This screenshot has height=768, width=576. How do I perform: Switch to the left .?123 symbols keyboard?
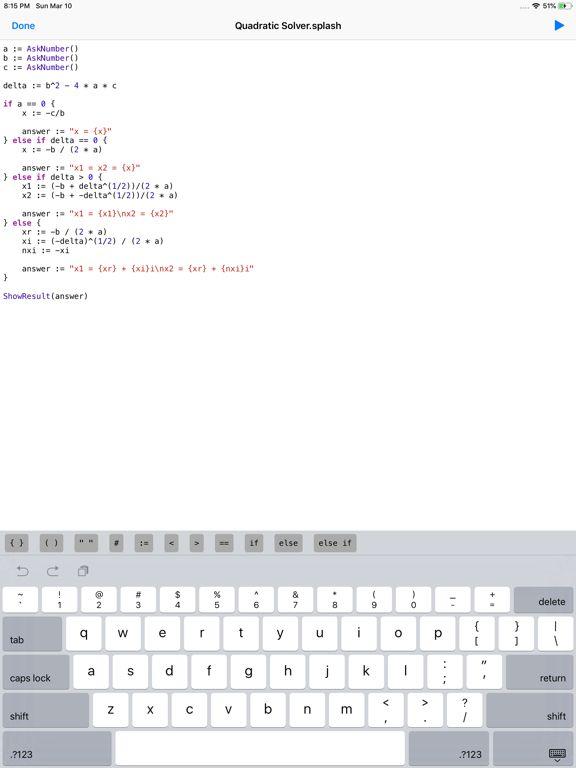(57, 748)
